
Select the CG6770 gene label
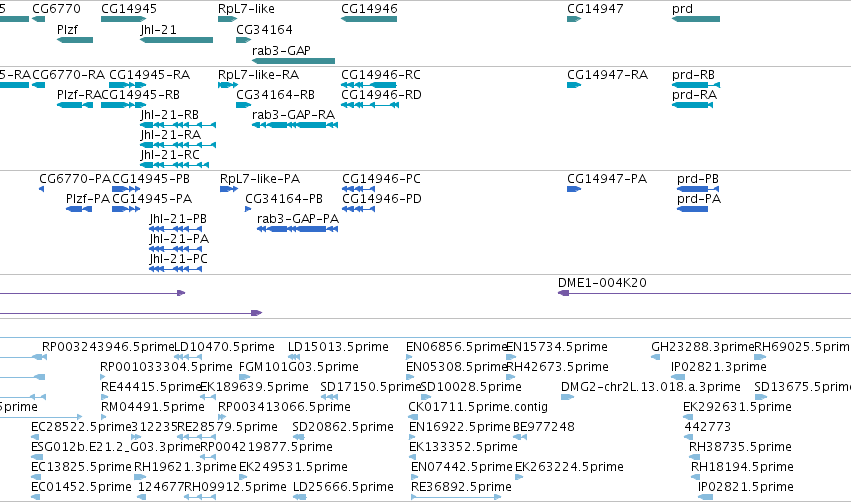point(56,9)
